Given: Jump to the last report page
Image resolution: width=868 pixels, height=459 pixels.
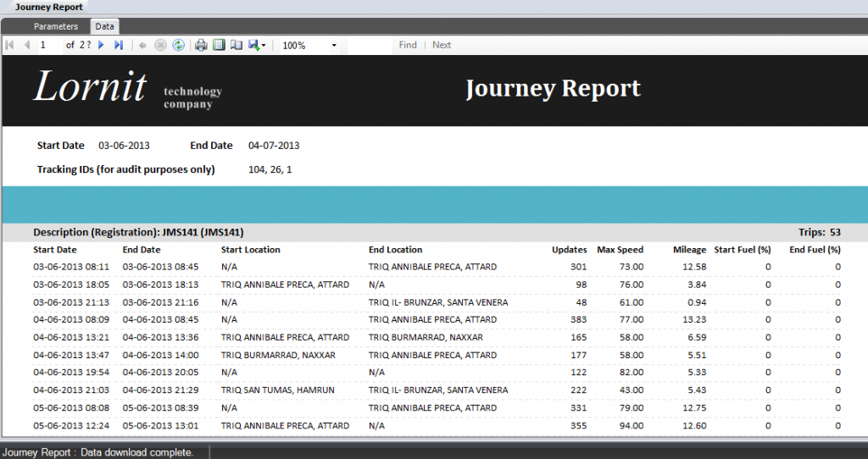Looking at the screenshot, I should [x=119, y=45].
